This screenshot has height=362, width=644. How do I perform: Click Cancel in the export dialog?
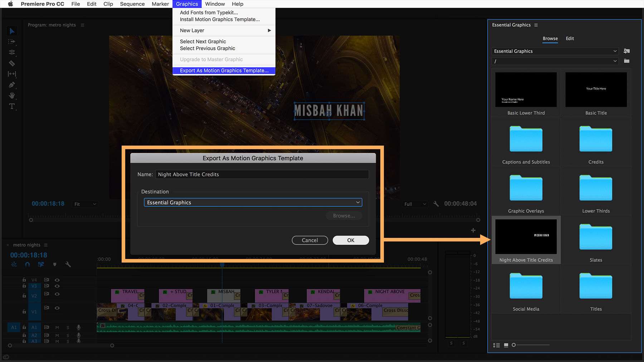(x=309, y=240)
